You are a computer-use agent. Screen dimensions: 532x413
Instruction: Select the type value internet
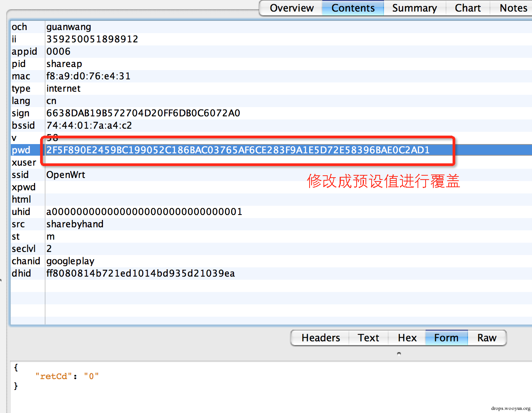tap(63, 89)
